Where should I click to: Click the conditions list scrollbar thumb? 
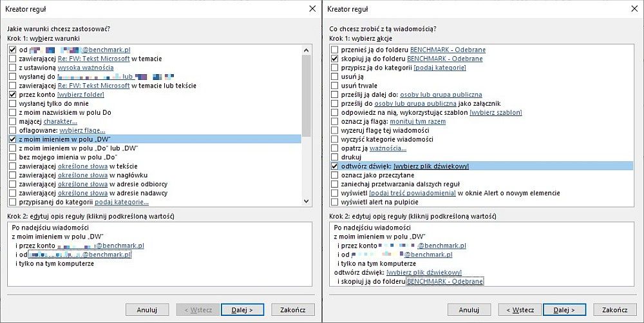coord(306,96)
